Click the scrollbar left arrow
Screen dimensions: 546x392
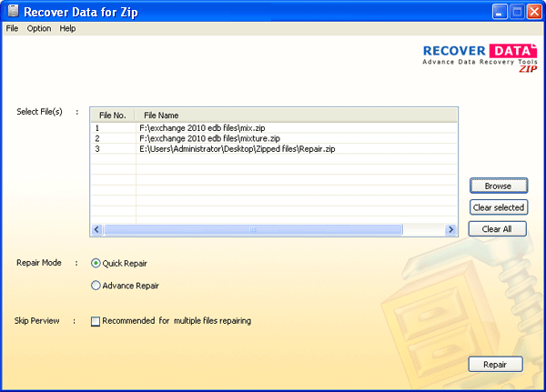pyautogui.click(x=96, y=230)
